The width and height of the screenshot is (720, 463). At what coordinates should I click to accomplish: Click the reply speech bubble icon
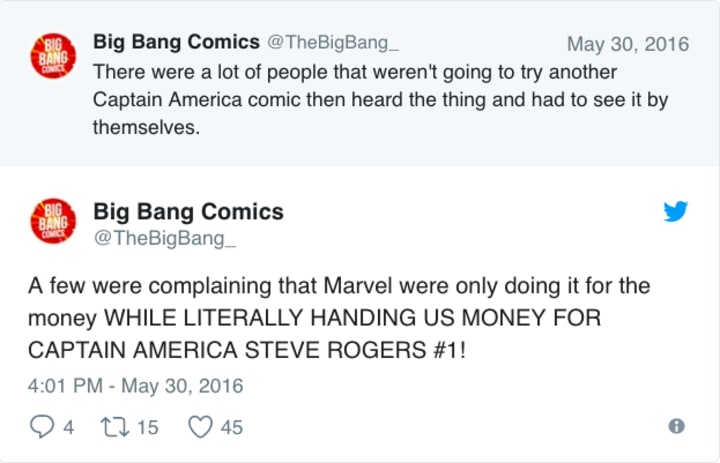click(x=42, y=427)
